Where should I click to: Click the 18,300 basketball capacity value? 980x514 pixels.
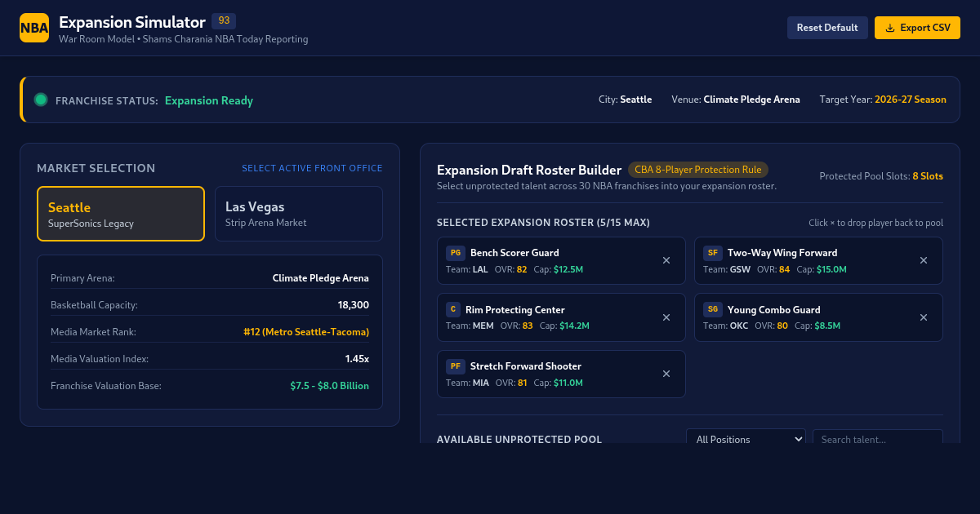pos(354,305)
